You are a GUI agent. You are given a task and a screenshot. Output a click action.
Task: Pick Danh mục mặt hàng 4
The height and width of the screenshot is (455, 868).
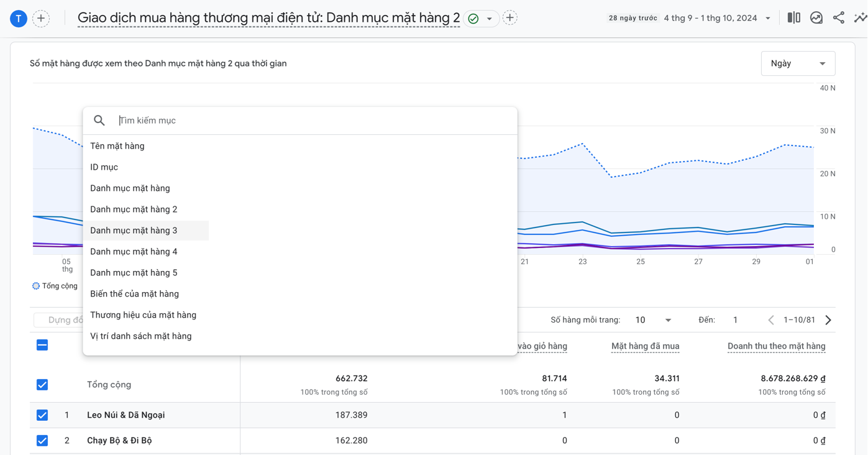[x=134, y=252]
